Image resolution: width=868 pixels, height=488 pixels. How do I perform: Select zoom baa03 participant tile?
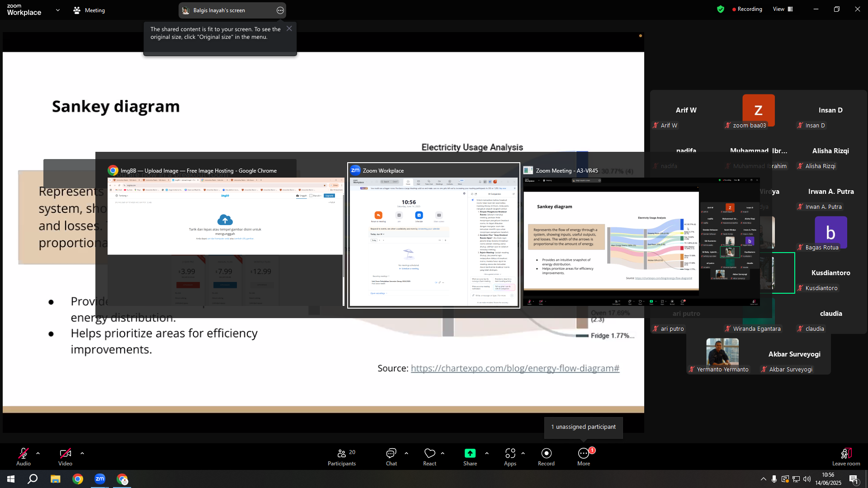759,110
